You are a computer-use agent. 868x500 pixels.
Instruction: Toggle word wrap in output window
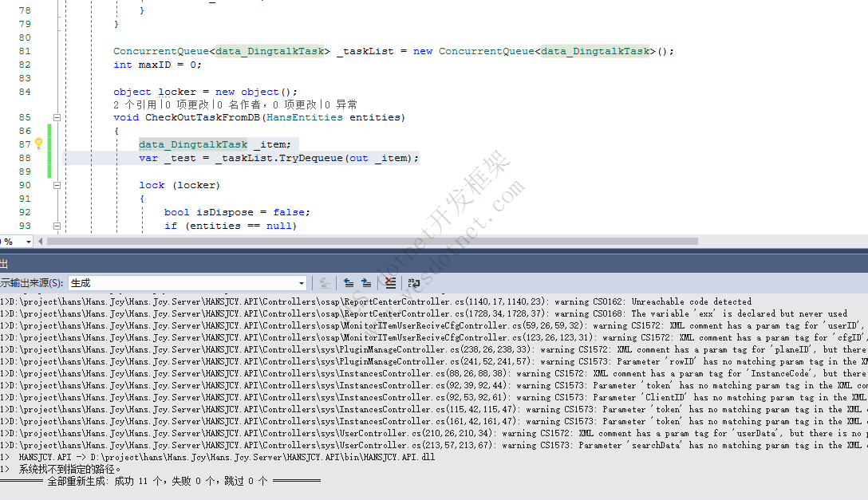coord(413,282)
